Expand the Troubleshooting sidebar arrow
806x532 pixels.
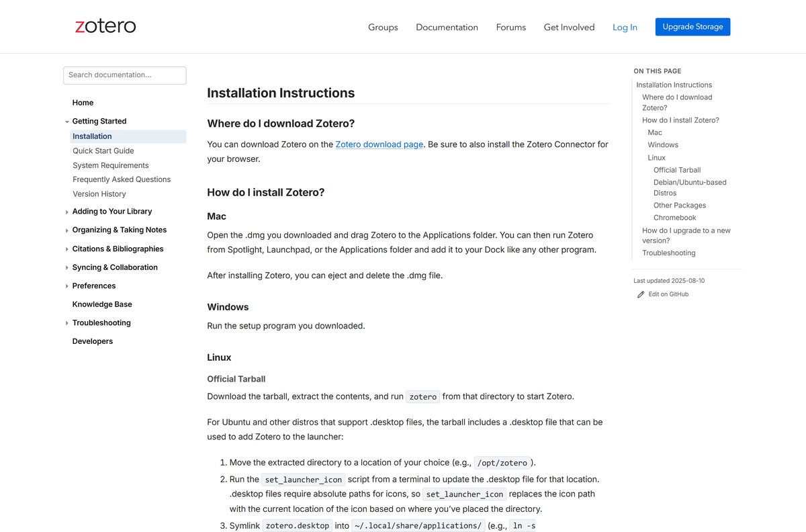[x=67, y=323]
